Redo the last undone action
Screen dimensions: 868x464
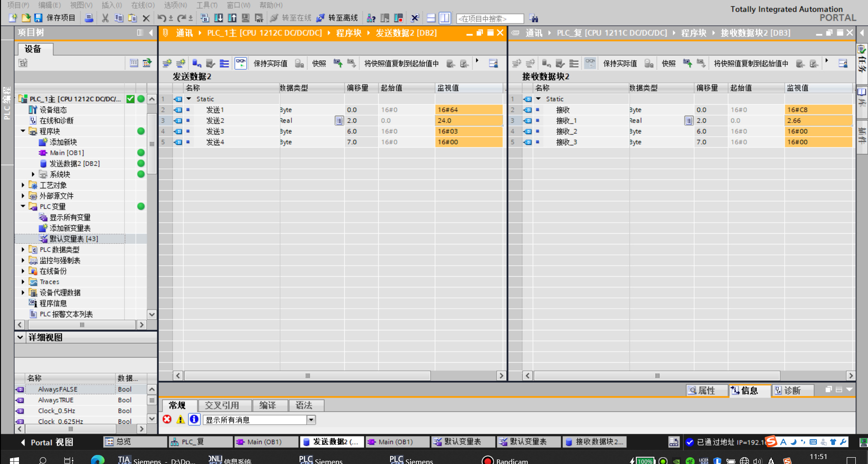pos(181,18)
